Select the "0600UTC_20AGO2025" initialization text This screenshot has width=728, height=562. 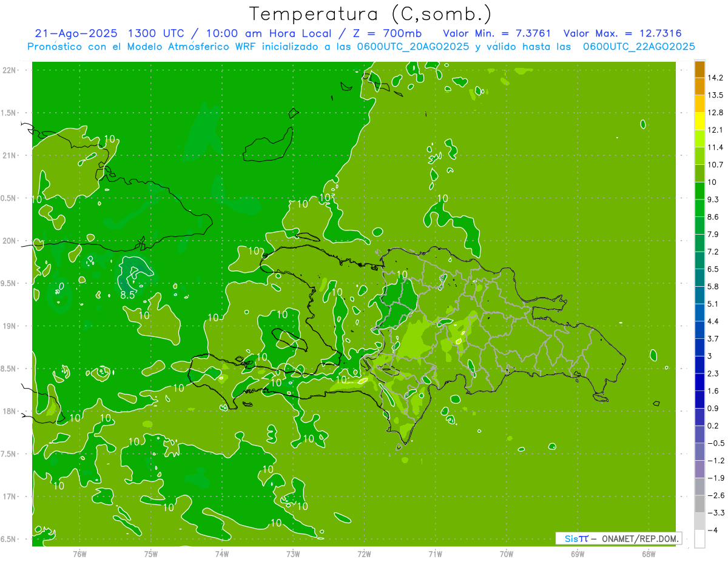click(x=412, y=47)
